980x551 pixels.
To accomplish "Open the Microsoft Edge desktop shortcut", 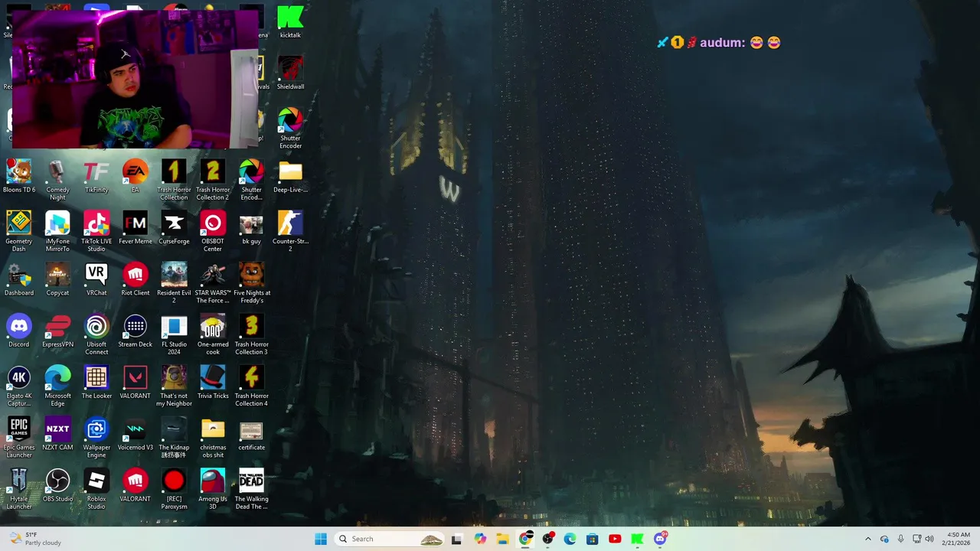I will coord(57,386).
